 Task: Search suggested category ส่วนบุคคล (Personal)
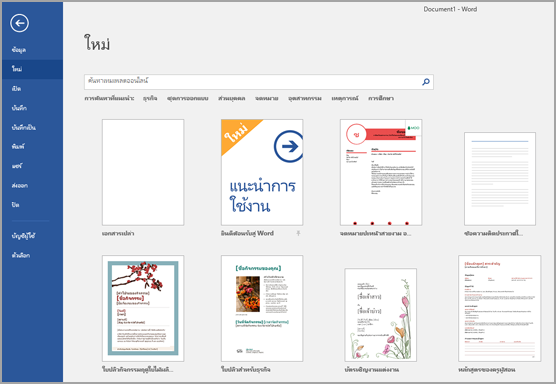point(232,99)
